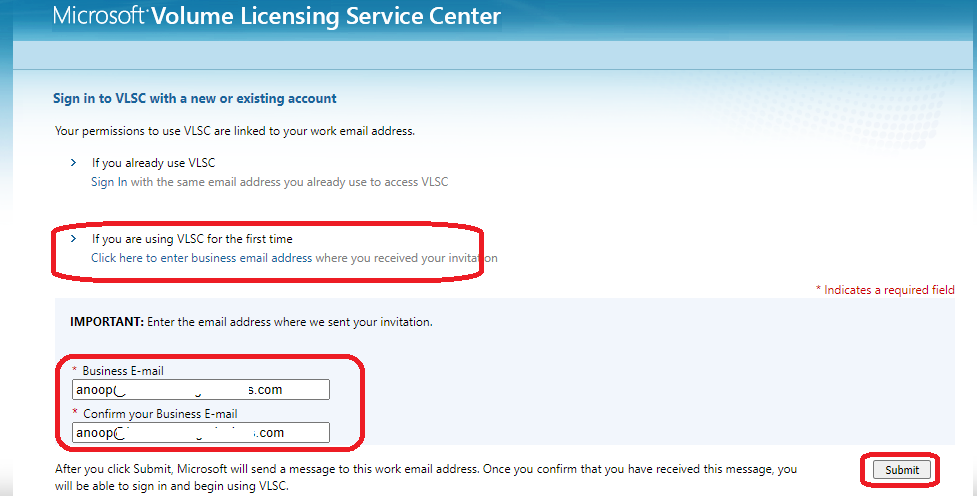Click here to enter business email address link
This screenshot has width=977, height=496.
201,258
